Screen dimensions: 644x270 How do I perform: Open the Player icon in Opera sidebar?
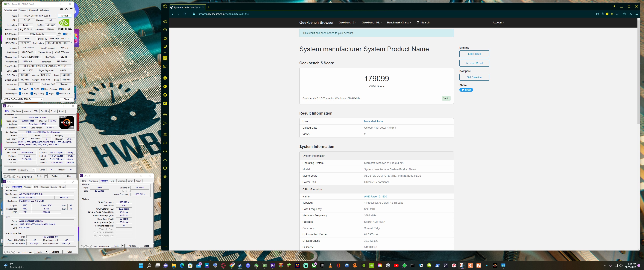pyautogui.click(x=165, y=115)
